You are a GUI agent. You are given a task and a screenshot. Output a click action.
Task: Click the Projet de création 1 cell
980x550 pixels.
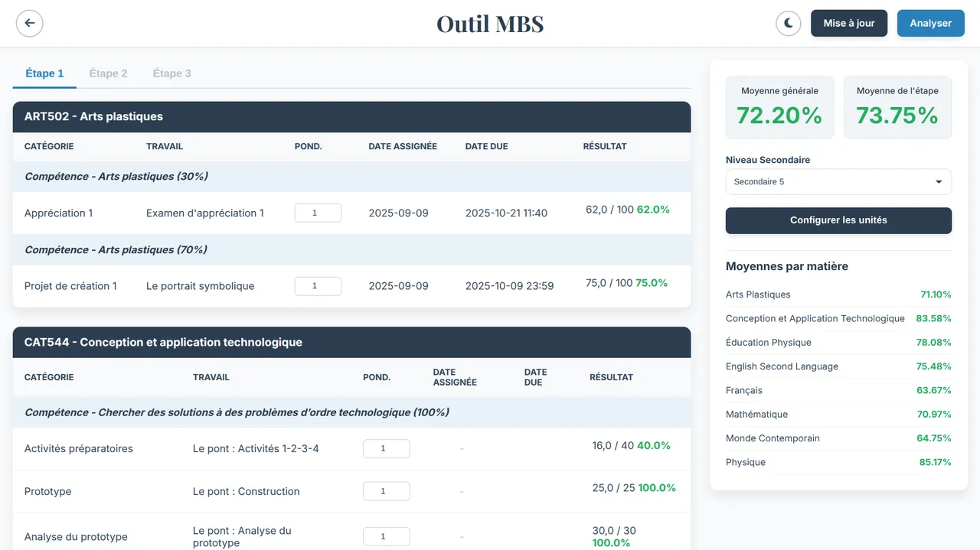pyautogui.click(x=70, y=286)
